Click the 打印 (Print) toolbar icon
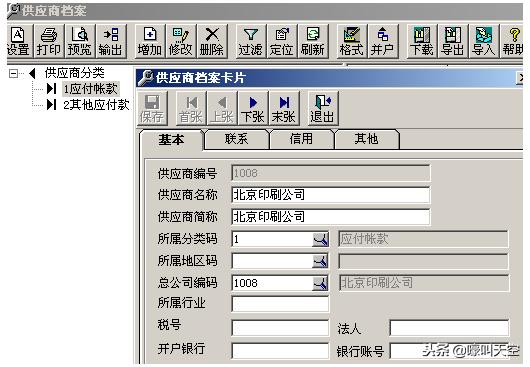This screenshot has height=367, width=530. [49, 42]
